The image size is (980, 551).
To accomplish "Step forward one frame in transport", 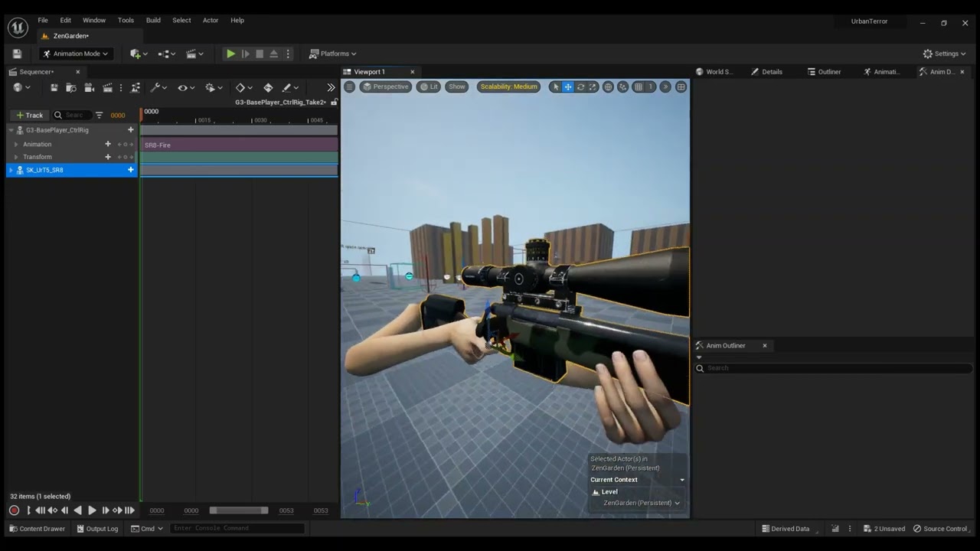I will (x=105, y=510).
